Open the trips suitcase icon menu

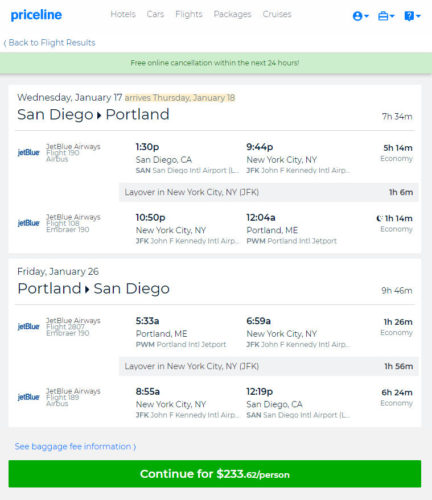tap(383, 16)
